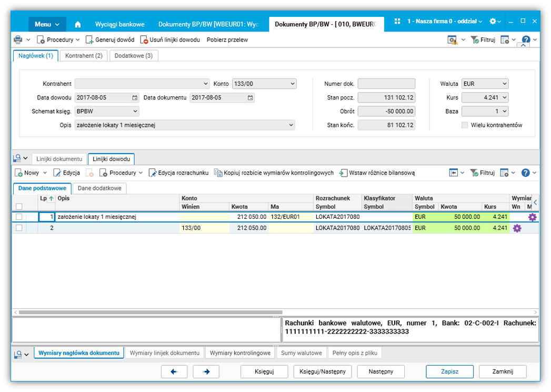This screenshot has width=551, height=392.
Task: Expand the Konto 133/00 combo box
Action: (293, 84)
